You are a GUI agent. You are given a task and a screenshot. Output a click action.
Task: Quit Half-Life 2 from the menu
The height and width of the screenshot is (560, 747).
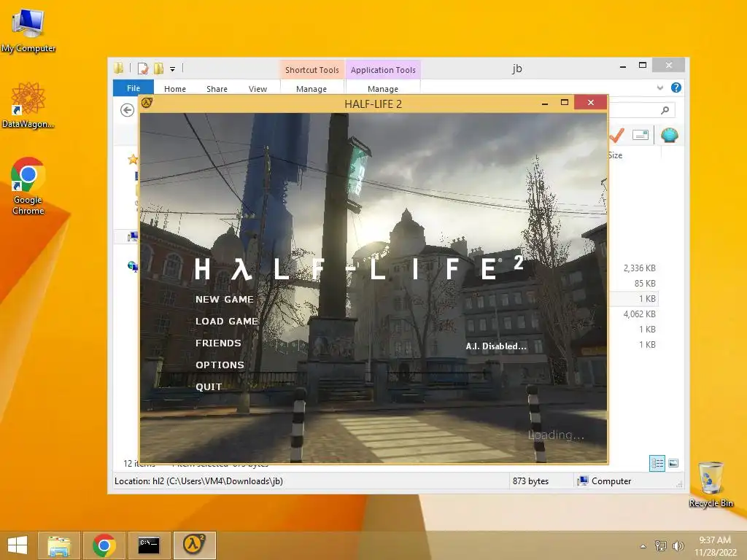coord(209,387)
